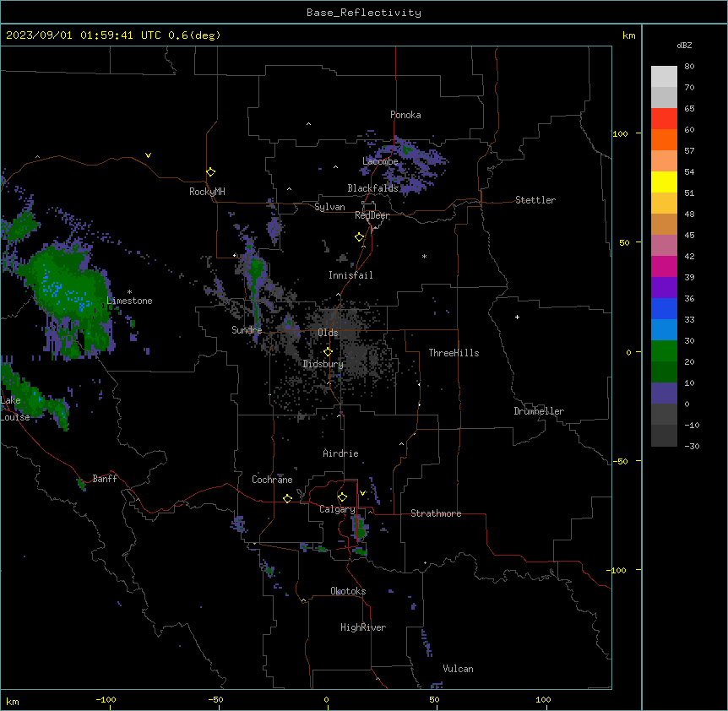Click the Cochrane label

tap(272, 480)
